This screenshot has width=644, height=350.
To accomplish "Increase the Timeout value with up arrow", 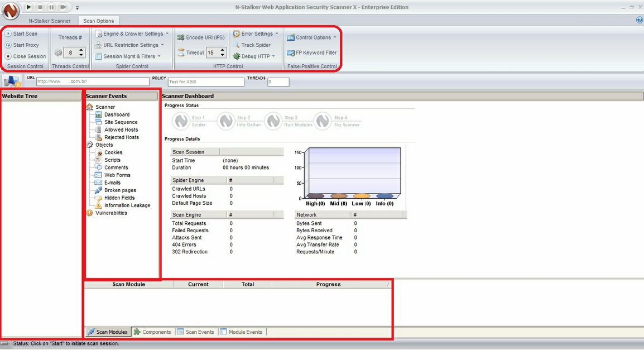I will click(222, 50).
